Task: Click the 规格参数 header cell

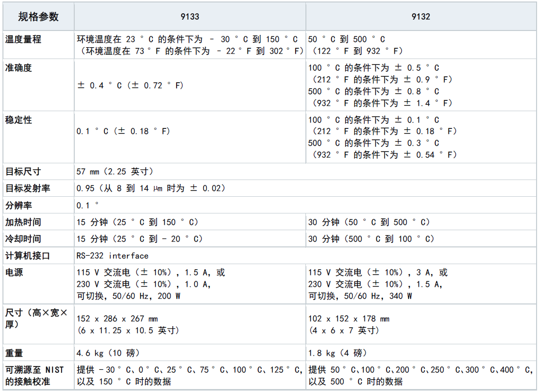Action: pyautogui.click(x=38, y=17)
